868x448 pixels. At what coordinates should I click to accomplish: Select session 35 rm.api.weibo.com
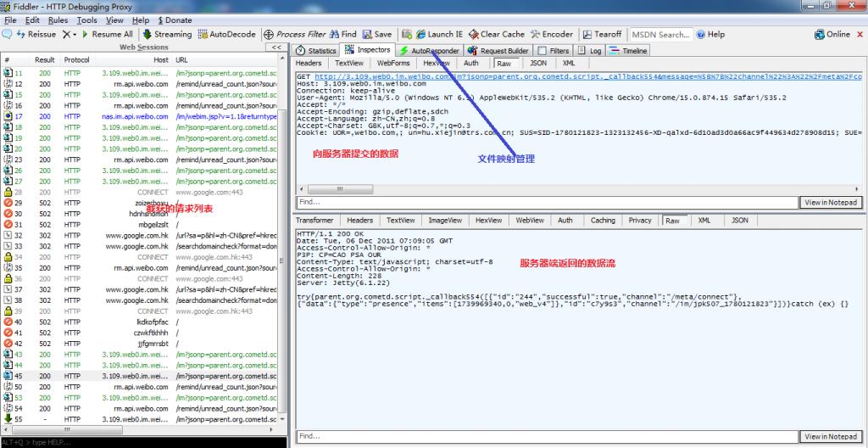(x=140, y=268)
